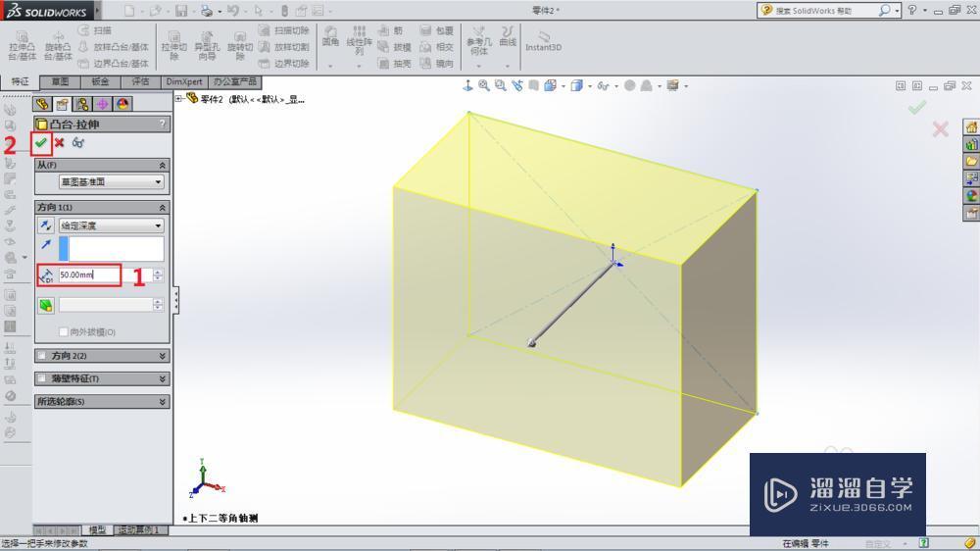Enable the 向外拔模 draft outward checkbox
980x551 pixels.
[63, 331]
